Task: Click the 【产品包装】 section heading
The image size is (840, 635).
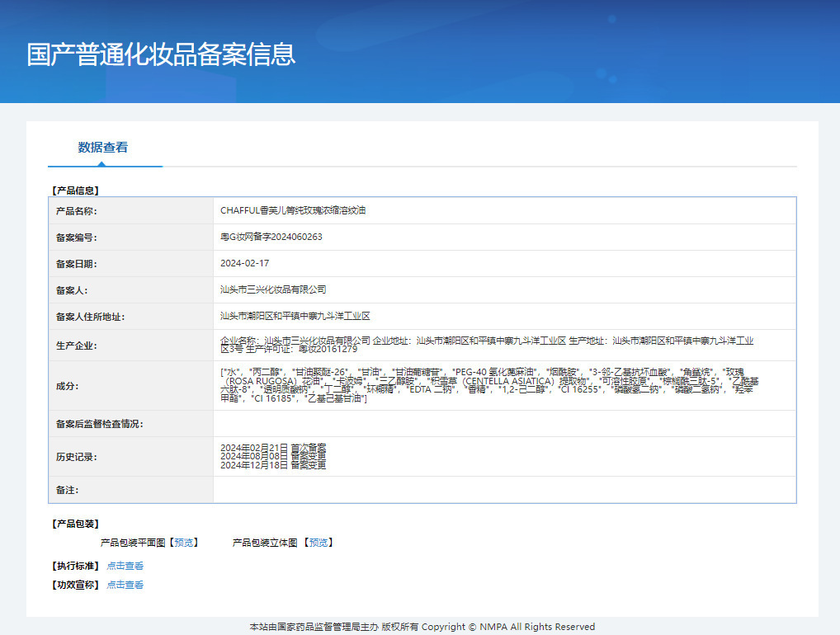Action: [75, 524]
